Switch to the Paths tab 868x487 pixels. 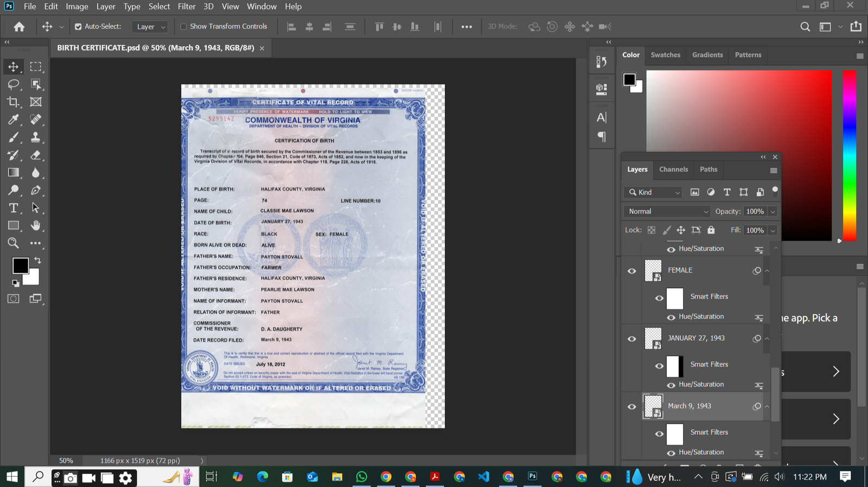point(709,169)
